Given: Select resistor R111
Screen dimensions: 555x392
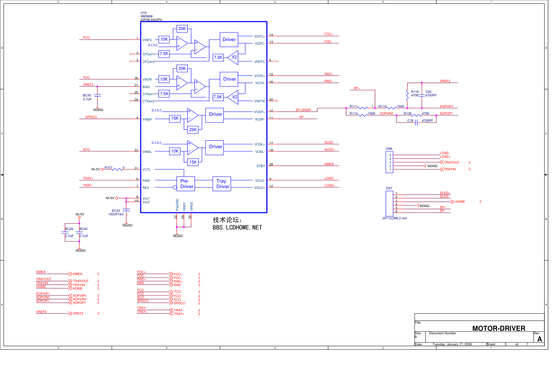Looking at the screenshot, I should [x=362, y=107].
